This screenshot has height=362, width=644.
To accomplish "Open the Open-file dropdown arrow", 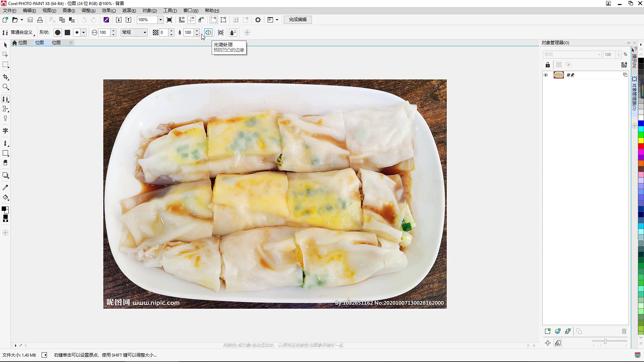I will coord(22,20).
